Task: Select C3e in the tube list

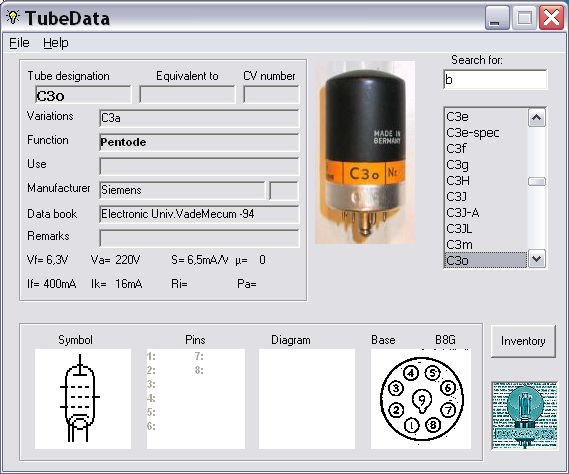Action: point(486,117)
